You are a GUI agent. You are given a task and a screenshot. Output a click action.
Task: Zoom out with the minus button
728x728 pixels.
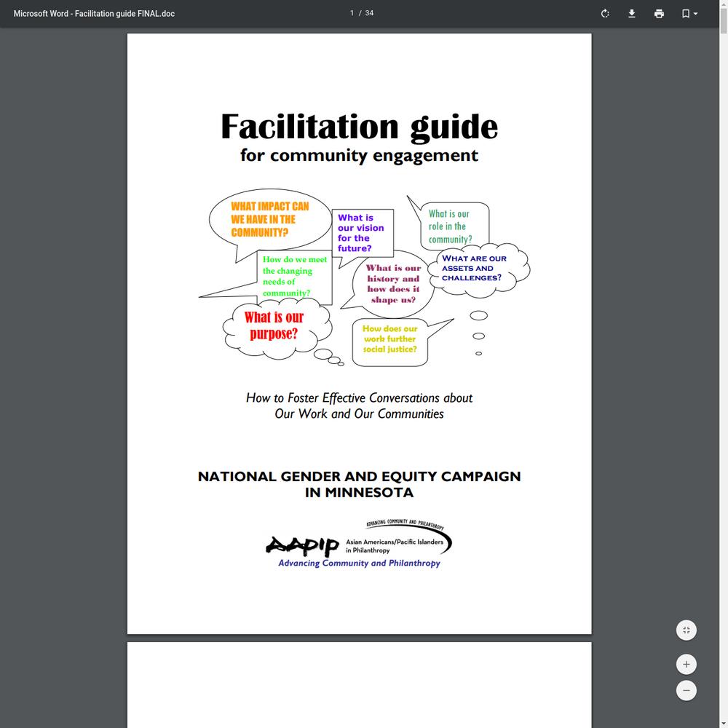pos(687,690)
